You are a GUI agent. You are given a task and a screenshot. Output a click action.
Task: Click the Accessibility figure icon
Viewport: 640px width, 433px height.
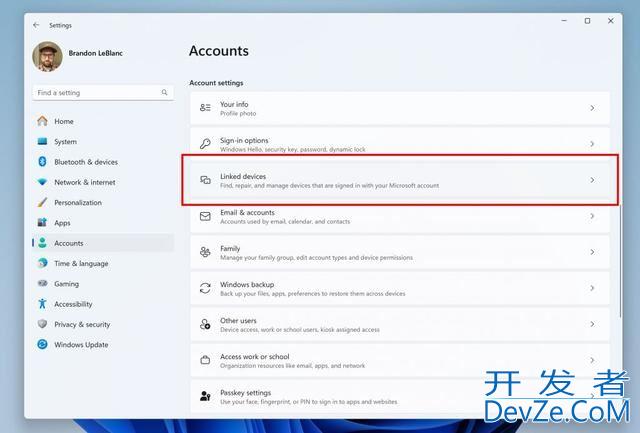click(x=42, y=304)
